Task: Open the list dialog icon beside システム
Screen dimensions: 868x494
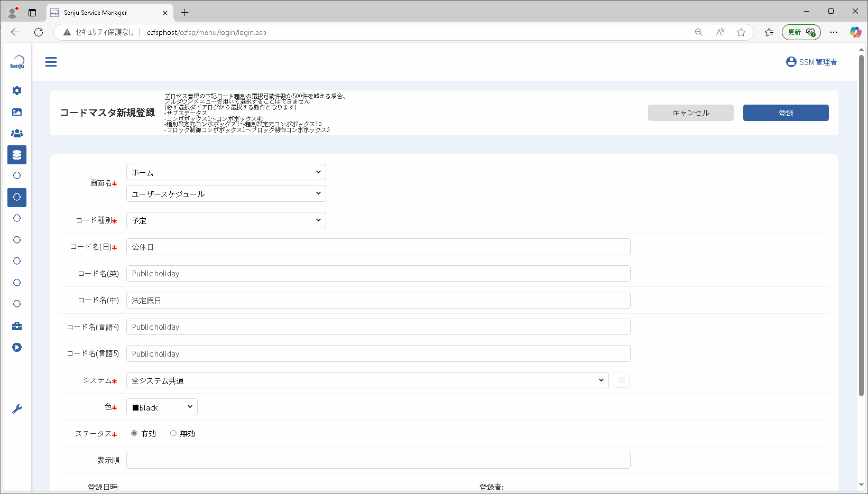Action: [622, 380]
